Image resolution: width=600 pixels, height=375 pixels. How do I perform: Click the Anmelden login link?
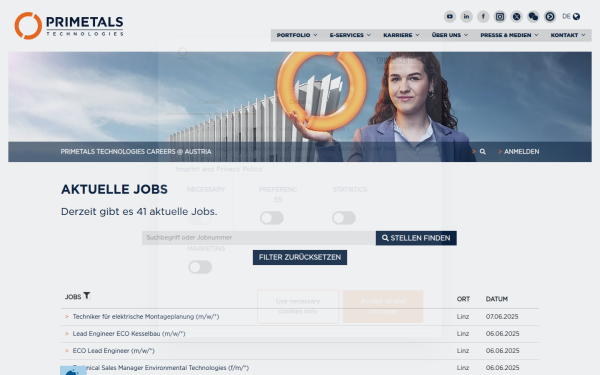click(518, 152)
